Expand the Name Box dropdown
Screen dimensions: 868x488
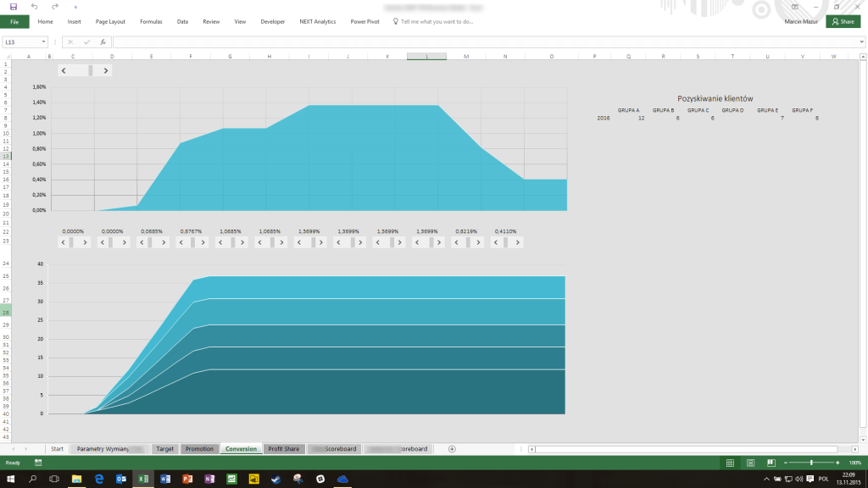(43, 42)
